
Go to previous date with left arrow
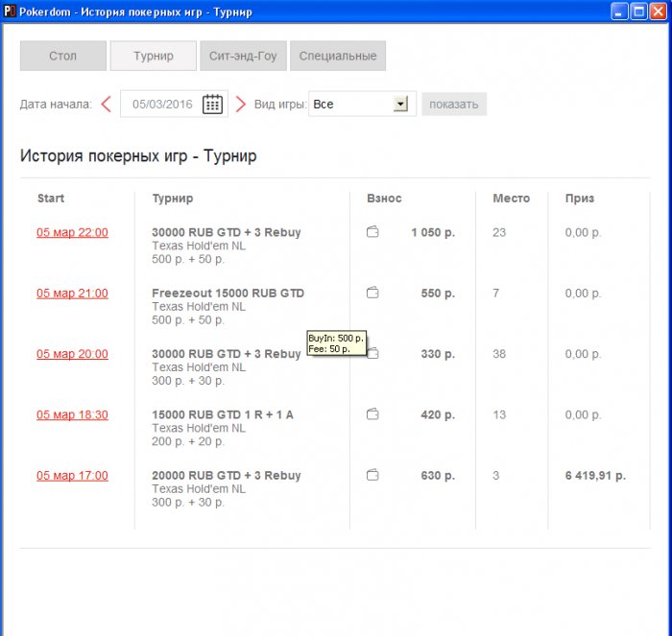[x=106, y=104]
